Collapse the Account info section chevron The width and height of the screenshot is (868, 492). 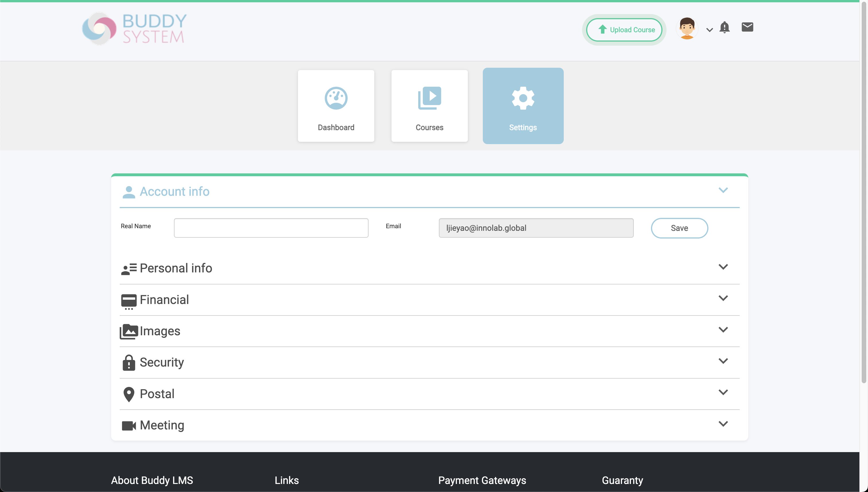pos(723,190)
